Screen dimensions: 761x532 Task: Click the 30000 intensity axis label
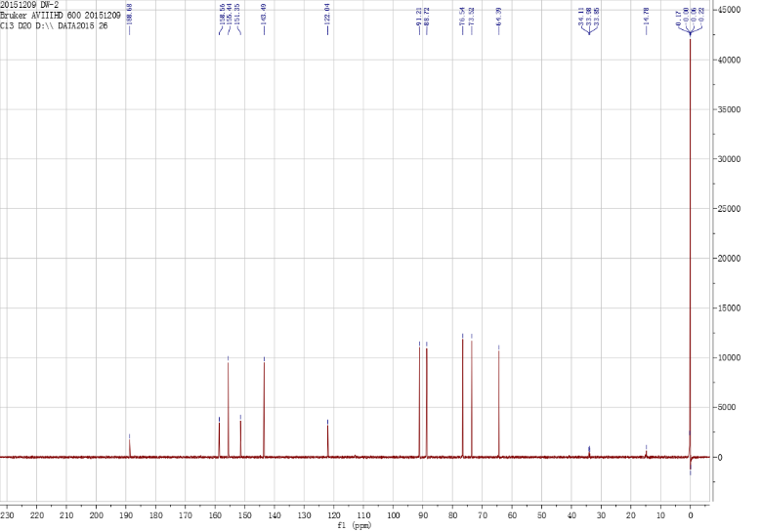tap(729, 159)
